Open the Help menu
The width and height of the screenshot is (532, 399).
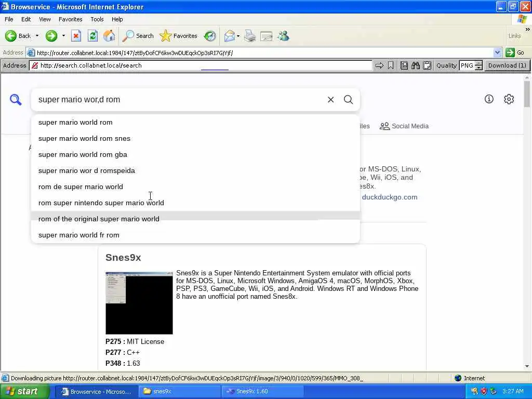click(x=117, y=19)
